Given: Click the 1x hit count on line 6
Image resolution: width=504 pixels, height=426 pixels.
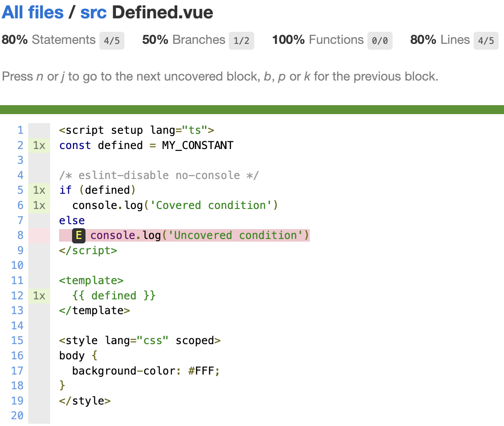Looking at the screenshot, I should pos(39,205).
